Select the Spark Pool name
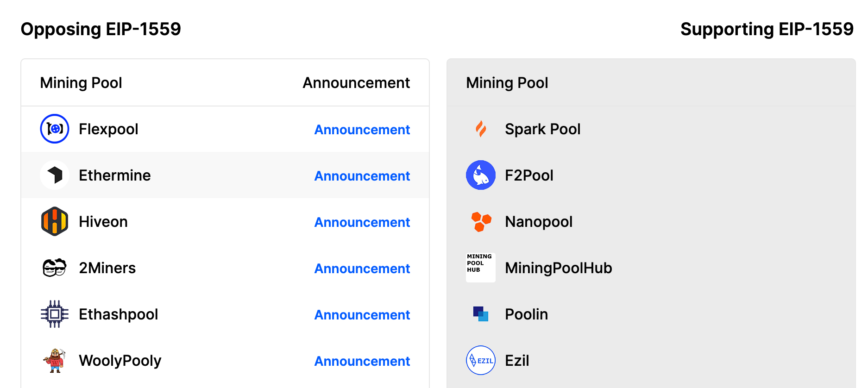The width and height of the screenshot is (868, 388). pos(542,129)
